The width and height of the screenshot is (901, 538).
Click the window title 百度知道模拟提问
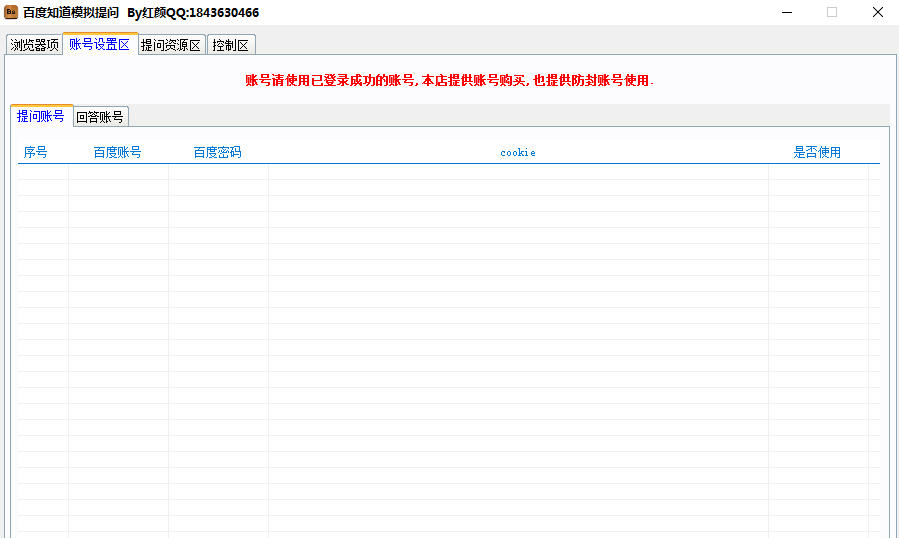coord(71,13)
